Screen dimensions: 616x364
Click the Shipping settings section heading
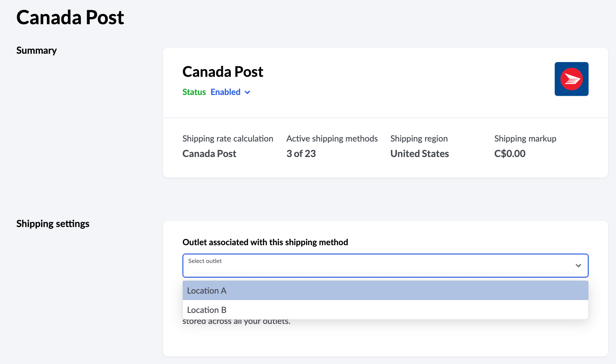pyautogui.click(x=53, y=224)
